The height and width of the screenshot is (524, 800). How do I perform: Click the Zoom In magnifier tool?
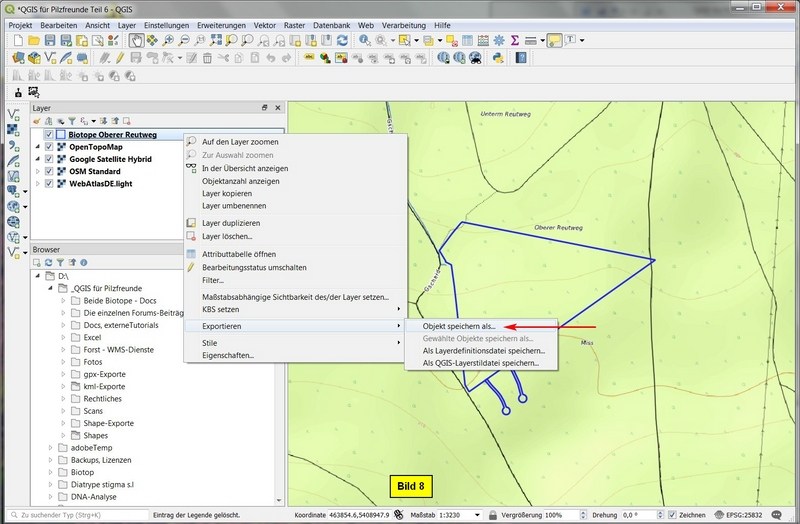coord(168,40)
